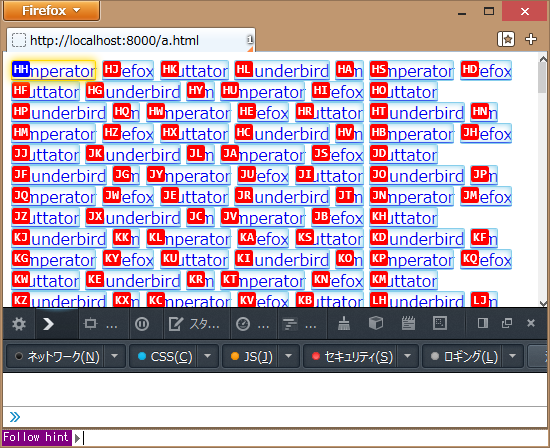Click the link hinted HG
Screen dimensions: 550x448
coord(133,92)
